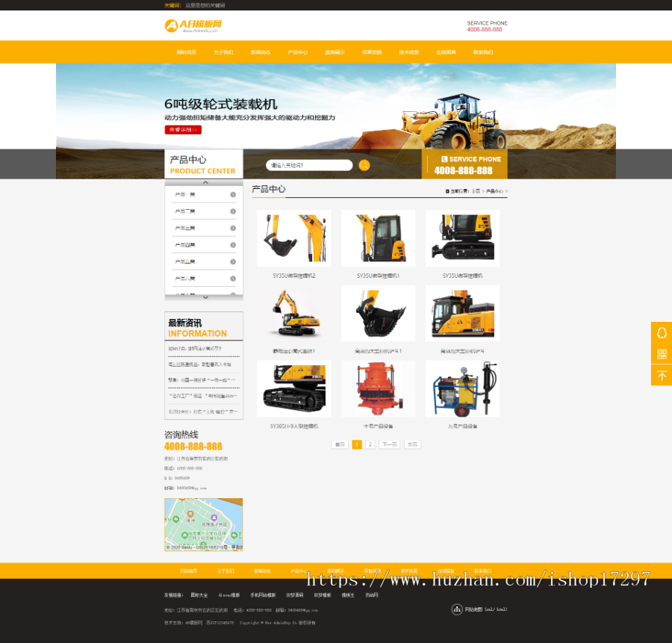Image resolution: width=672 pixels, height=643 pixels.
Task: Click 产品中心 breadcrumb link
Action: 494,191
